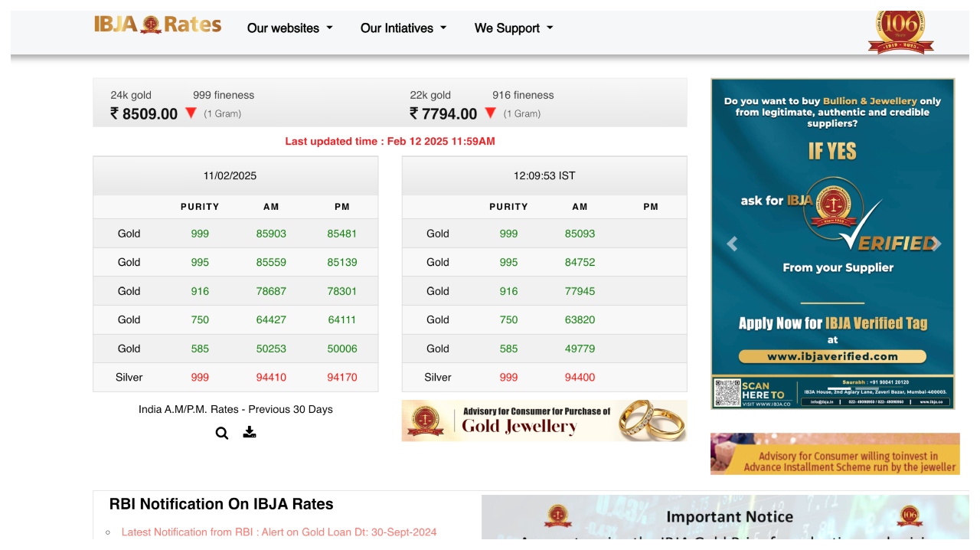Screen dimensions: 980x550
Task: Click the IBJA Rates logo
Action: click(x=158, y=25)
